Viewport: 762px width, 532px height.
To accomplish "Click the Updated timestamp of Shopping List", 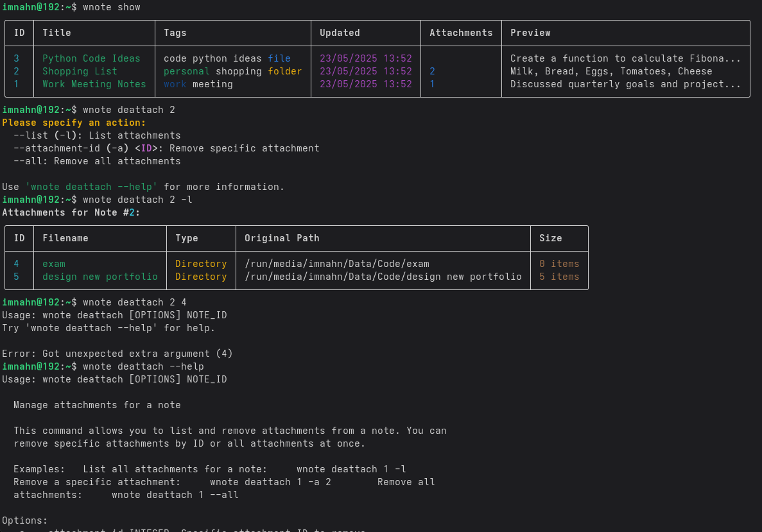I will (365, 71).
